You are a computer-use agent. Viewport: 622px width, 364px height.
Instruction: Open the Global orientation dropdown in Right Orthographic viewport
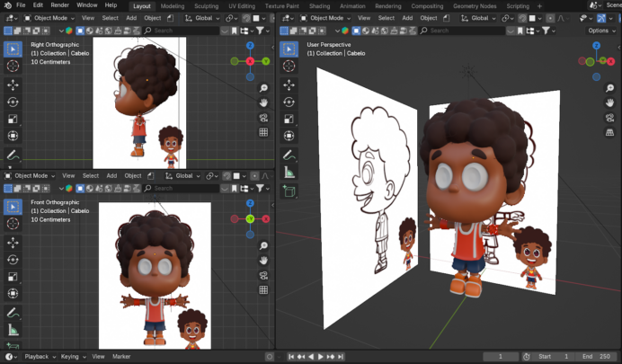click(203, 18)
